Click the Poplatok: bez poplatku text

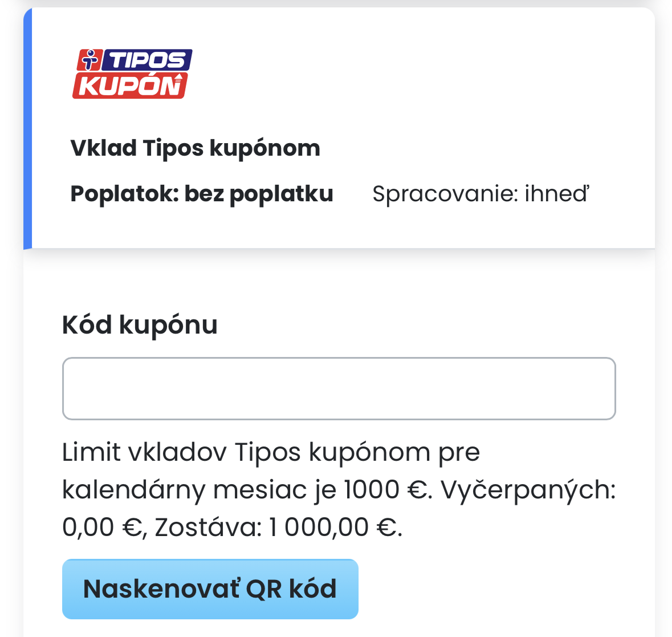pyautogui.click(x=202, y=194)
